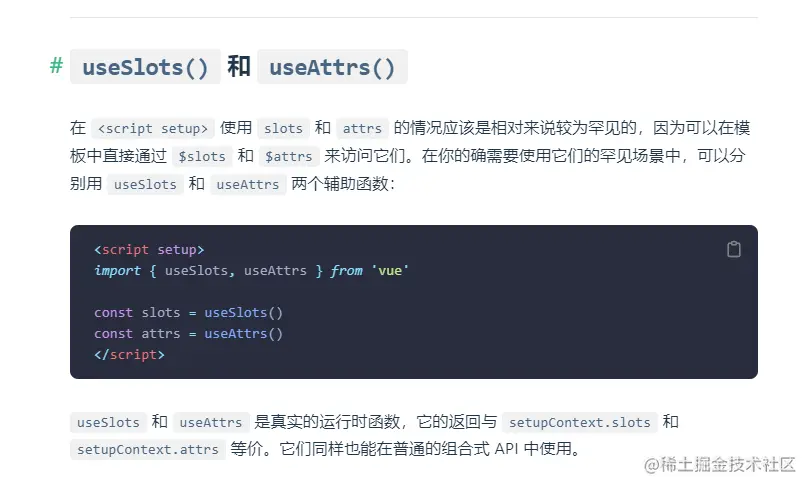This screenshot has height=490, width=812.
Task: Click the useAttrs() code in the heading
Action: (x=332, y=68)
